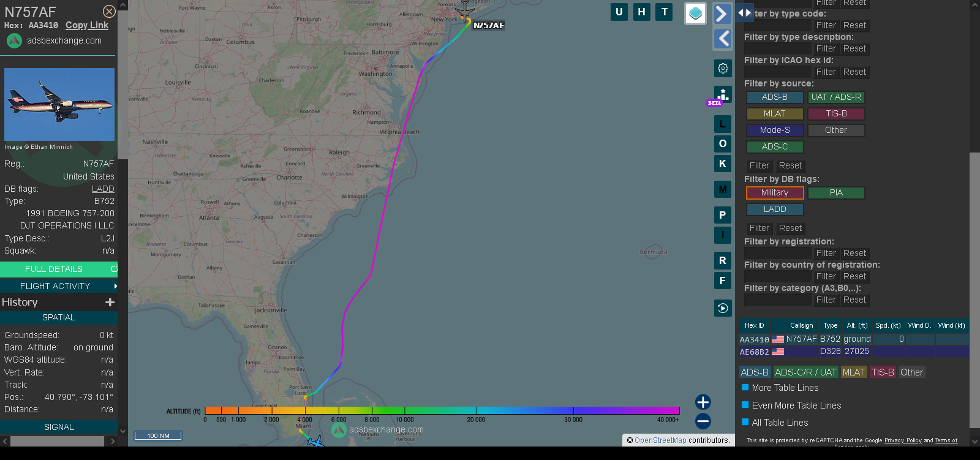Click the aircraft photo thumbnail

pos(59,105)
